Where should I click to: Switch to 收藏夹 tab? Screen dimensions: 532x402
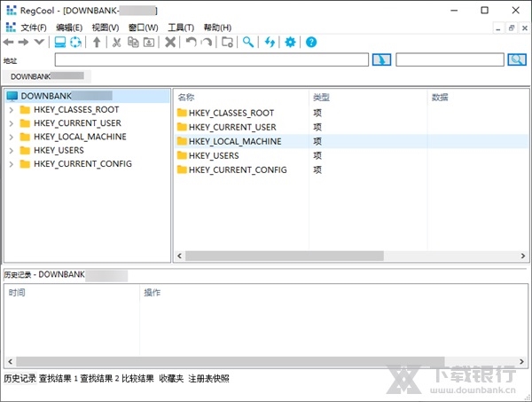click(171, 378)
